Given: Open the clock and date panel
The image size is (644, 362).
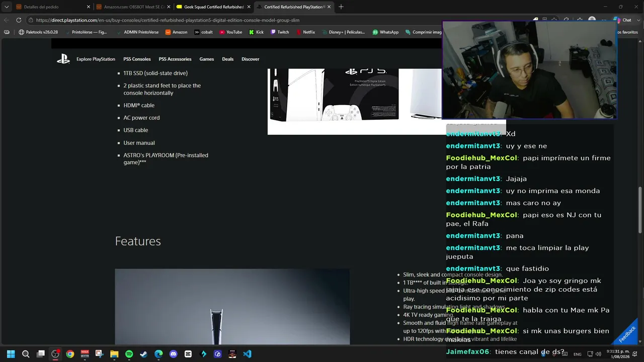Looking at the screenshot, I should click(618, 354).
